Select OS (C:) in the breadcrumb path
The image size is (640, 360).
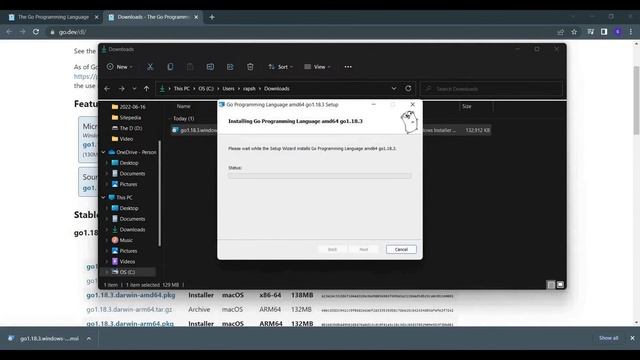pyautogui.click(x=206, y=89)
